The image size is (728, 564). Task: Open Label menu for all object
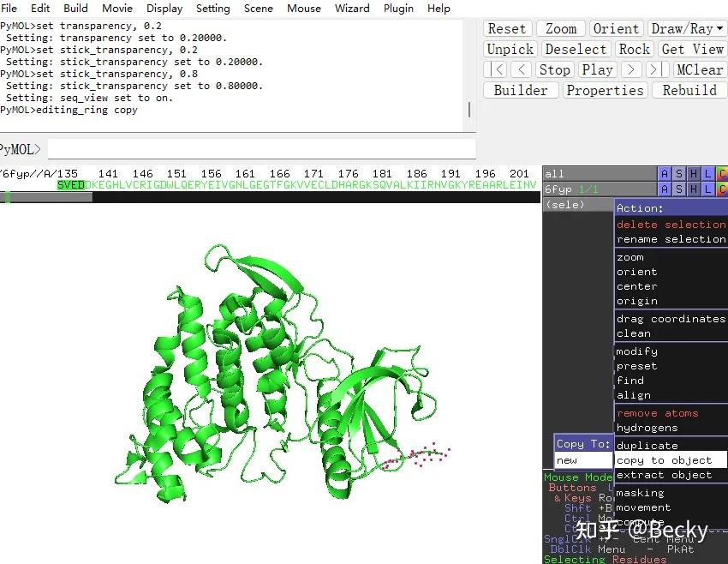click(x=707, y=174)
